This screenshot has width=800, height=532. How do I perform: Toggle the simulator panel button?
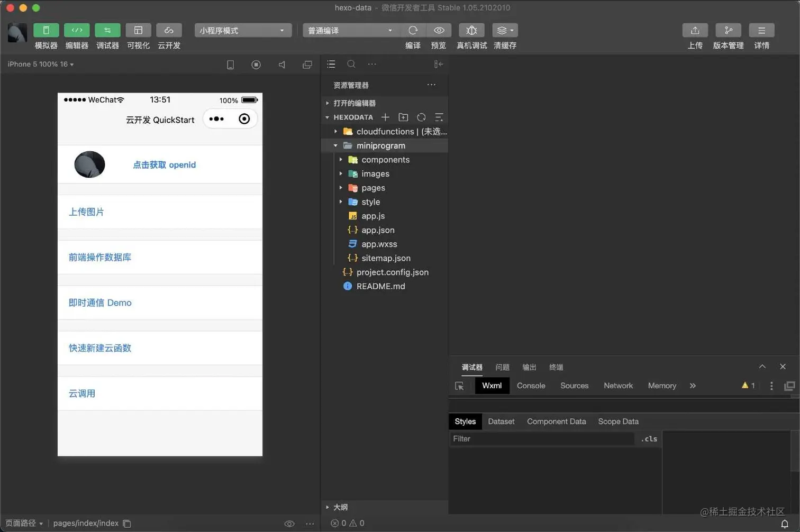(46, 31)
